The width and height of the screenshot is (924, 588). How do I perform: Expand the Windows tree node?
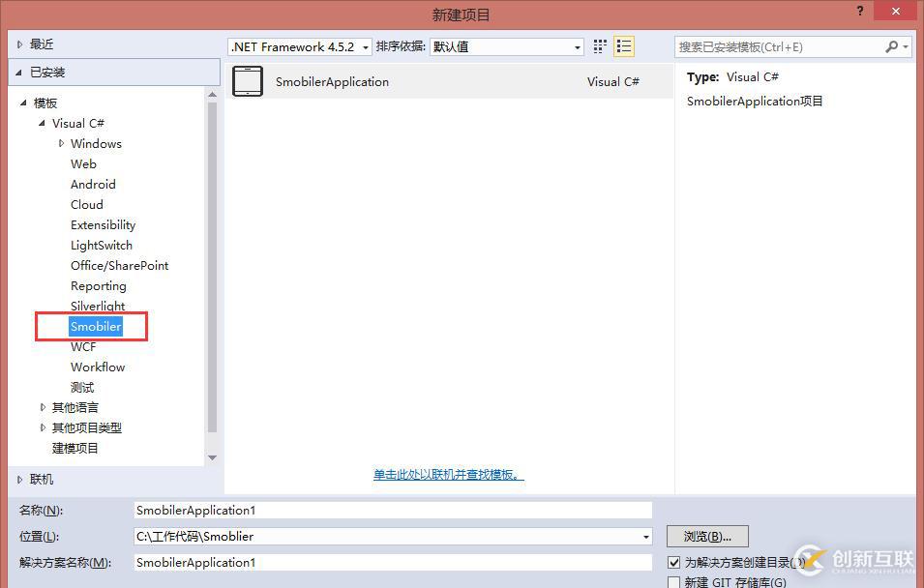pyautogui.click(x=61, y=143)
